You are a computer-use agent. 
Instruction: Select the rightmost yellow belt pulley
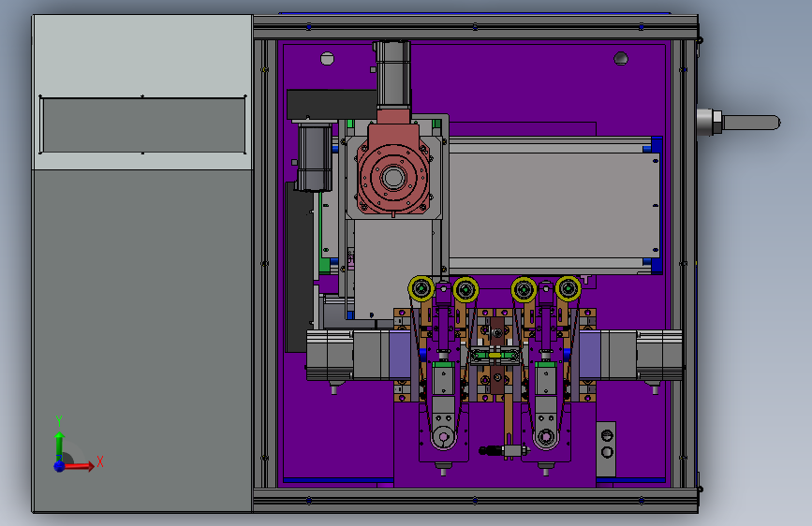[568, 288]
